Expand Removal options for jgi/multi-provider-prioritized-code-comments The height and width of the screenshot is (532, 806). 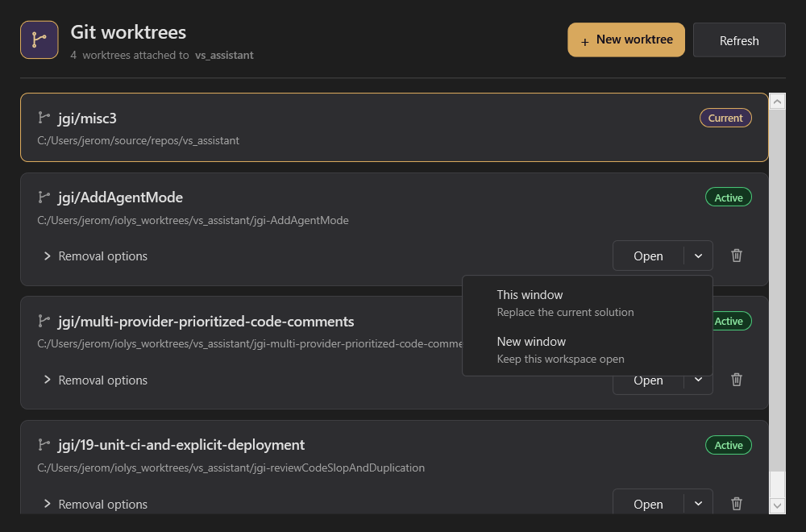96,380
